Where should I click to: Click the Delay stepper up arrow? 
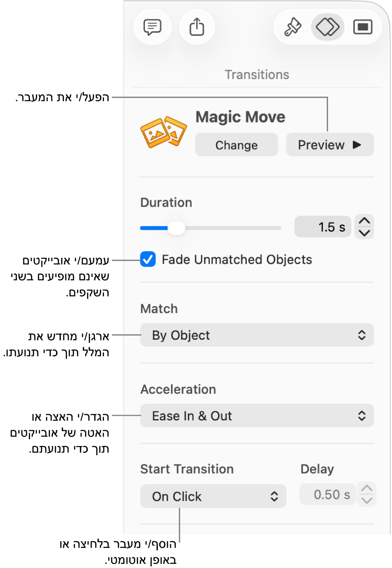point(367,489)
